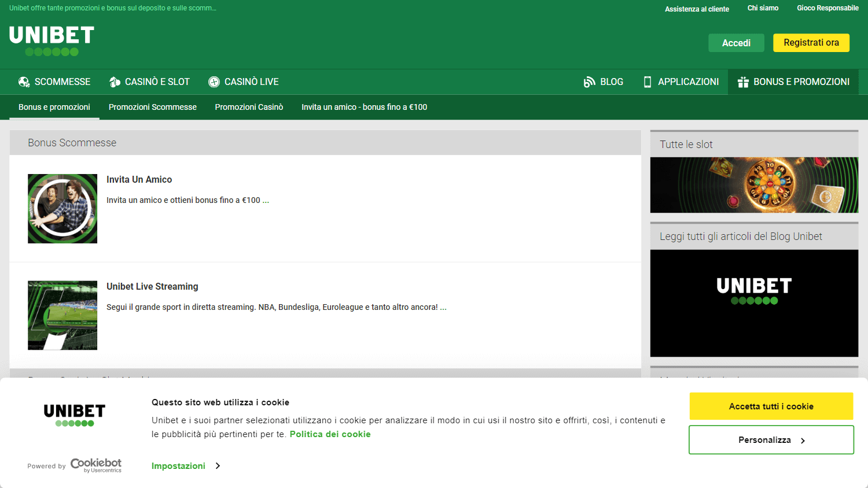Click 'Leggi tutti gli articoli del Blog Unibet' heading
Viewport: 868px width, 488px height.
tap(741, 236)
